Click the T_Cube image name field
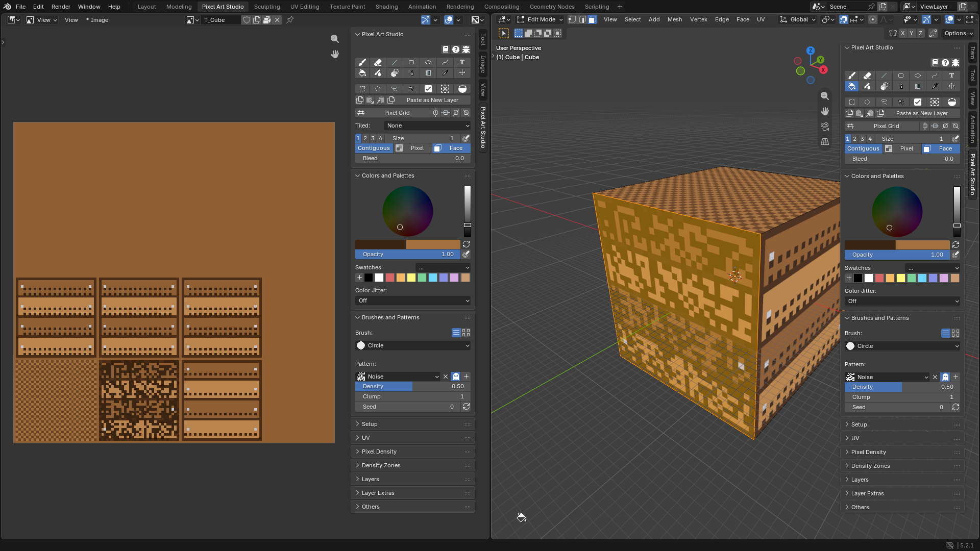The image size is (980, 551). (x=220, y=20)
